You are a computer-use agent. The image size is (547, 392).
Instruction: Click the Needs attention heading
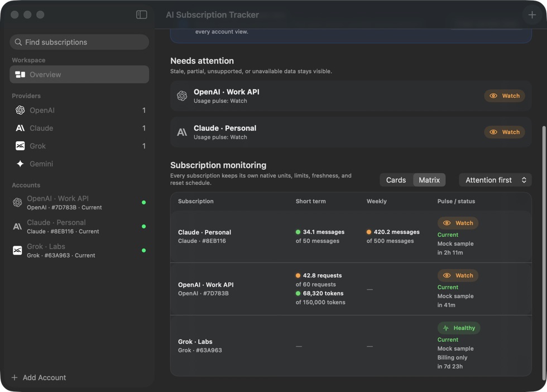tap(202, 61)
